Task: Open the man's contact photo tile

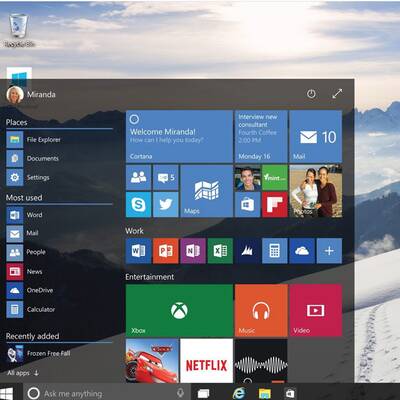Action: pyautogui.click(x=248, y=178)
